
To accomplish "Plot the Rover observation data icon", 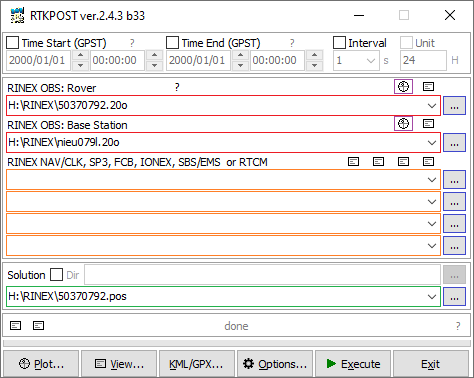I will coord(403,87).
